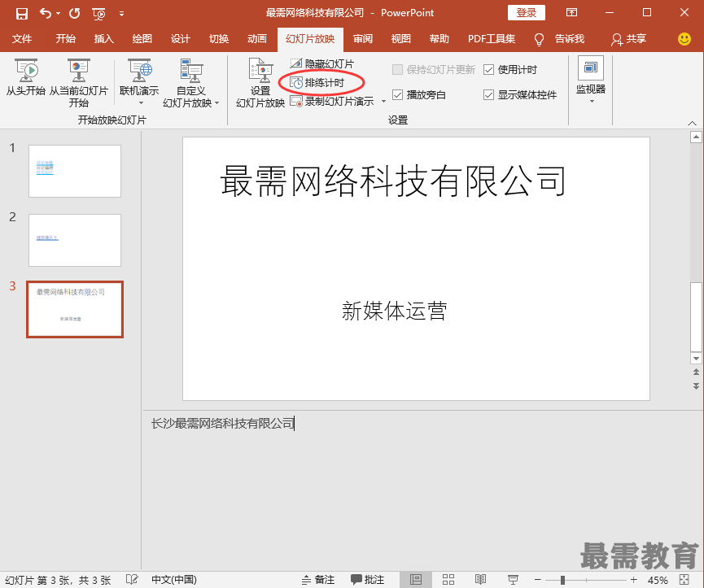The width and height of the screenshot is (704, 588).
Task: Save the presentation via quick access icon
Action: (21, 14)
